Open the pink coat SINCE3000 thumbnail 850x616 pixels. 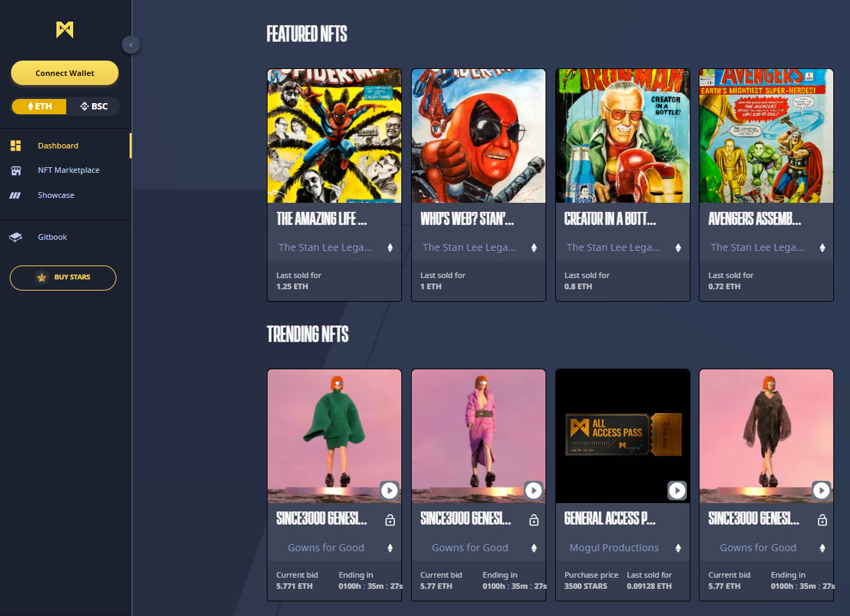tap(479, 436)
